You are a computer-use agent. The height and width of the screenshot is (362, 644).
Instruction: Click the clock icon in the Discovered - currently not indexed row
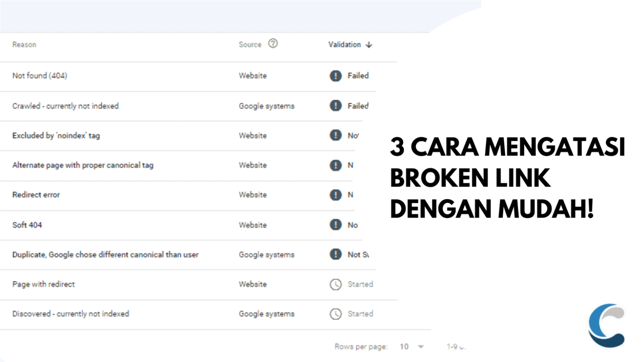(335, 314)
